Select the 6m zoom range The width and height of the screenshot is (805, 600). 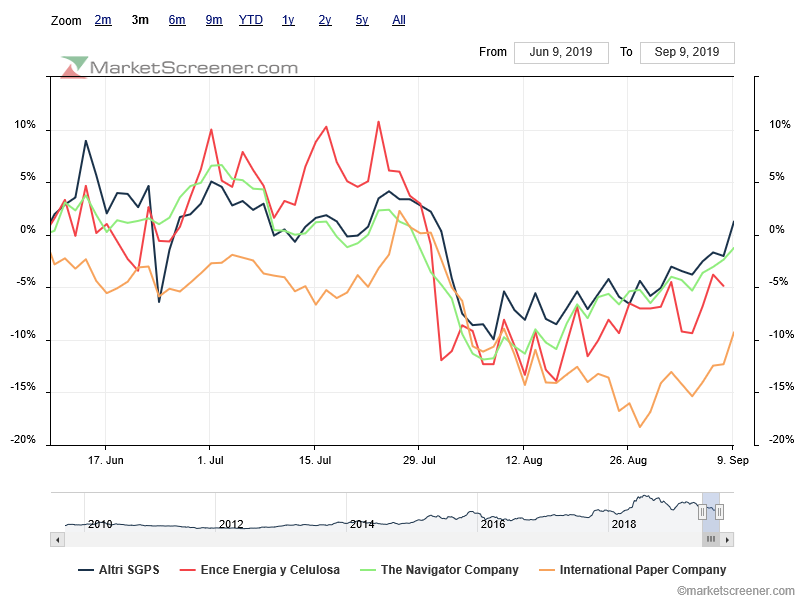[177, 20]
